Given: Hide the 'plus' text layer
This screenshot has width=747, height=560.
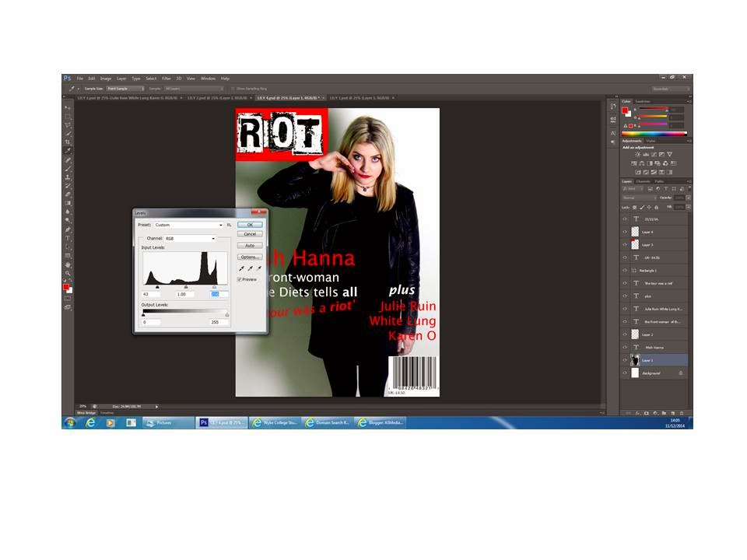Looking at the screenshot, I should coord(625,296).
